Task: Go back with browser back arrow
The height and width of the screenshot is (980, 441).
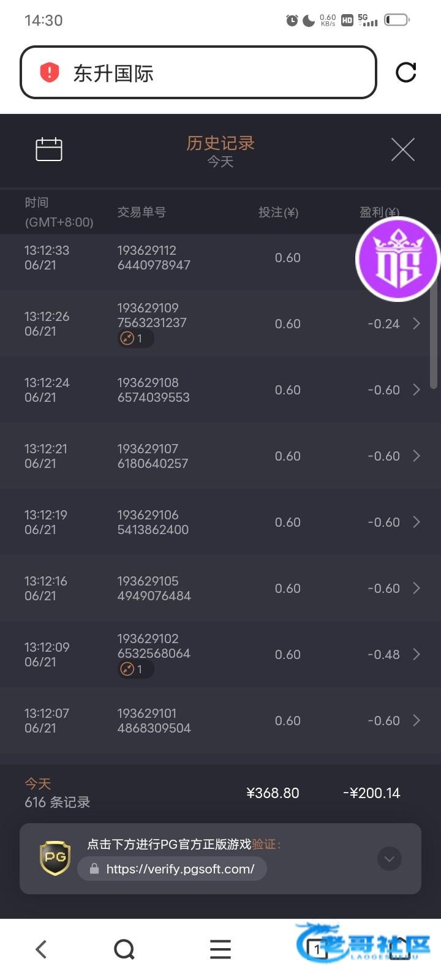Action: (x=41, y=949)
